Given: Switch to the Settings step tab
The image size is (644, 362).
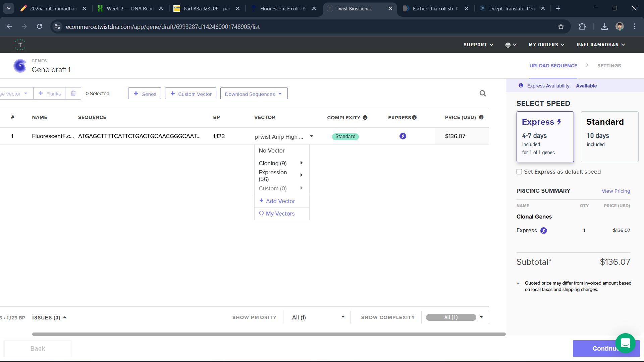Looking at the screenshot, I should point(609,66).
